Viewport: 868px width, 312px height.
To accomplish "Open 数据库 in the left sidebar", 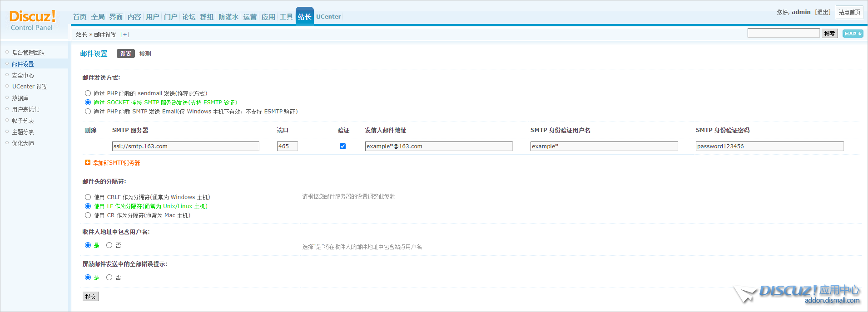I will tap(20, 98).
